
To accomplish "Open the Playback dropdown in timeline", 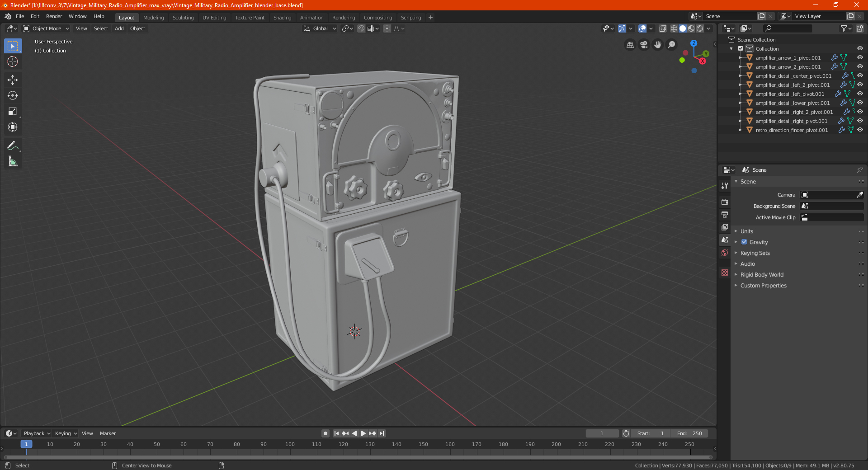I will click(x=37, y=433).
